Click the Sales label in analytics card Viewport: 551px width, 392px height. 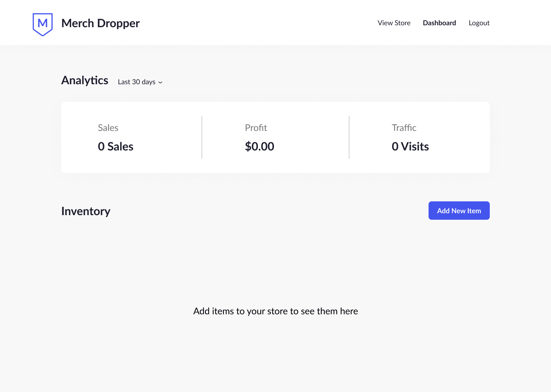coord(108,128)
